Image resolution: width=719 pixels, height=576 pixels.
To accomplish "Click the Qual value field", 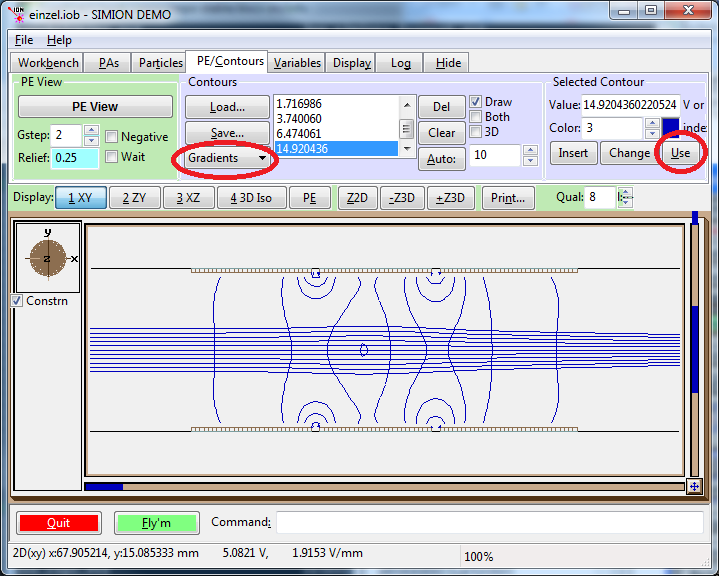I will click(x=600, y=197).
